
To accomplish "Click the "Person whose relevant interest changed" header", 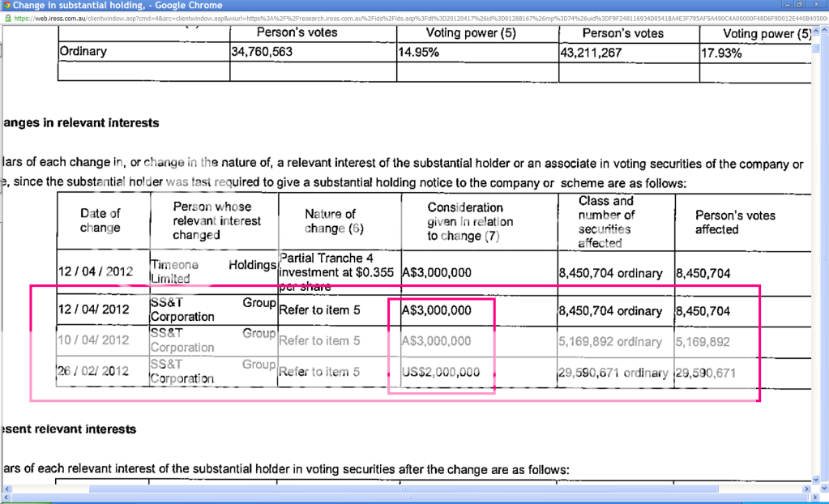I will click(x=216, y=220).
